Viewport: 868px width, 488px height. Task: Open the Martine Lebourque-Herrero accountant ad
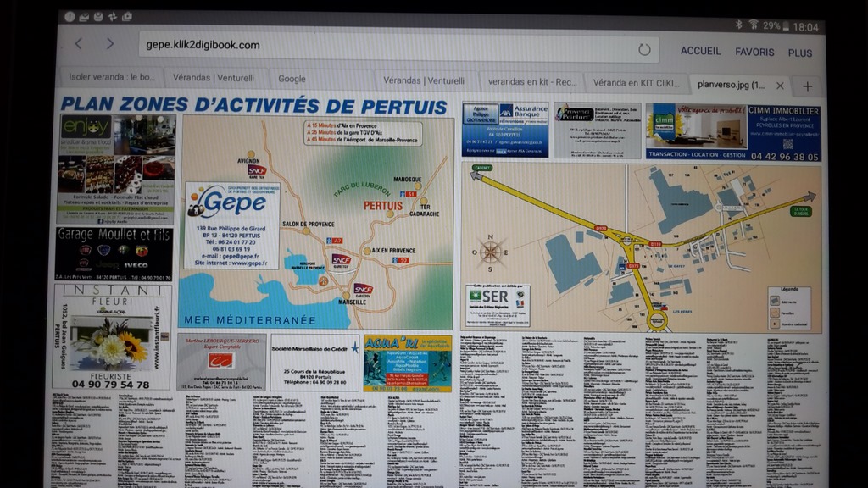(221, 362)
